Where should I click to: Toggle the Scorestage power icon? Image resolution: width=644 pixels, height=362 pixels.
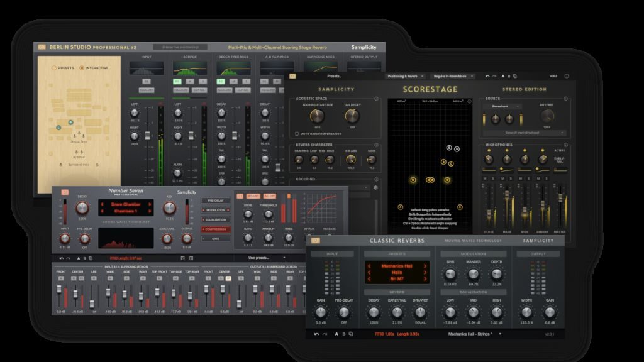coord(292,76)
